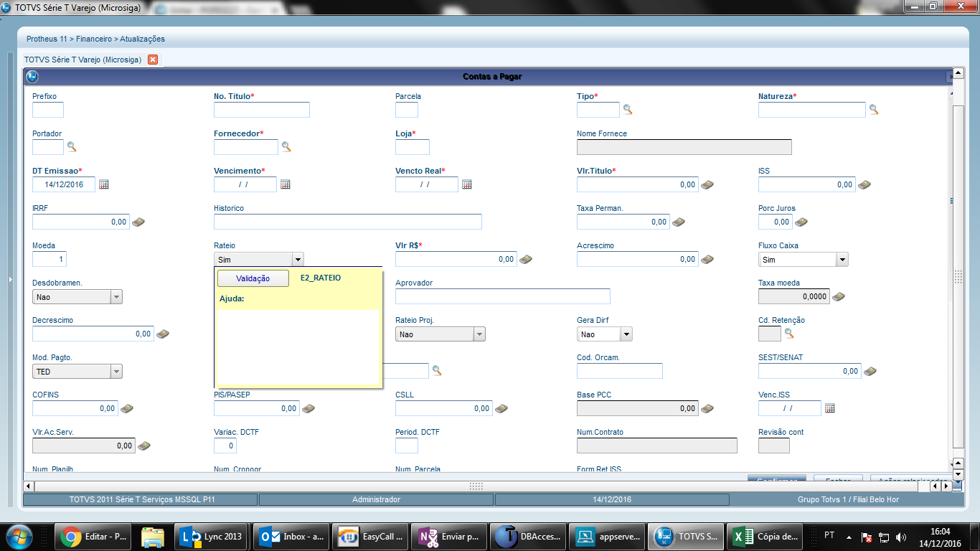The height and width of the screenshot is (551, 980).
Task: Click the Administrador status bar entry
Action: pyautogui.click(x=376, y=499)
